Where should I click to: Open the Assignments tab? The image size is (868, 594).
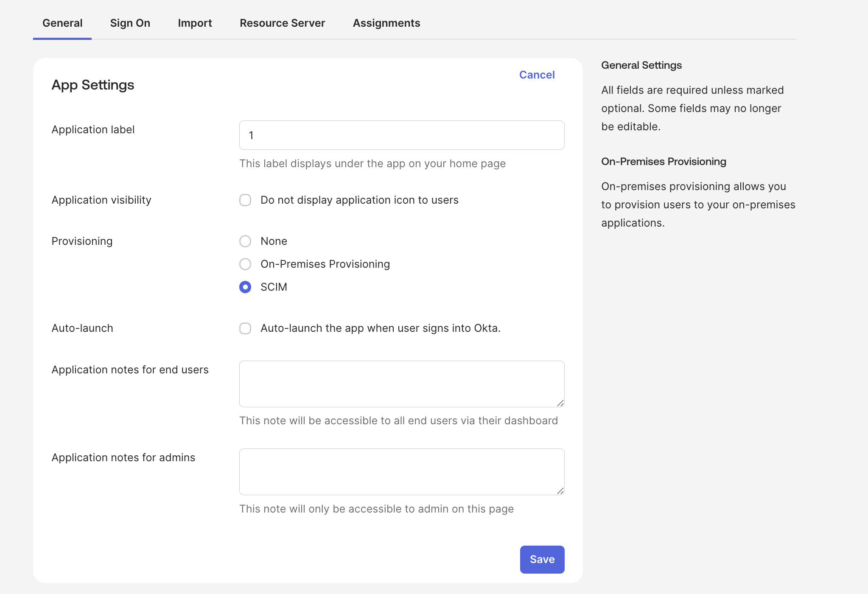click(x=386, y=23)
